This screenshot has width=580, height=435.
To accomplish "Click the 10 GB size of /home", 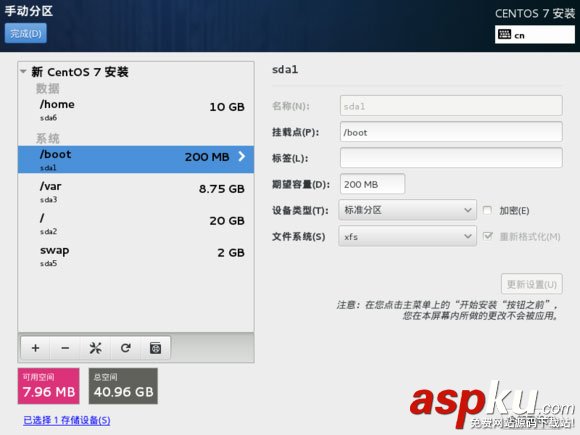I will coord(227,107).
